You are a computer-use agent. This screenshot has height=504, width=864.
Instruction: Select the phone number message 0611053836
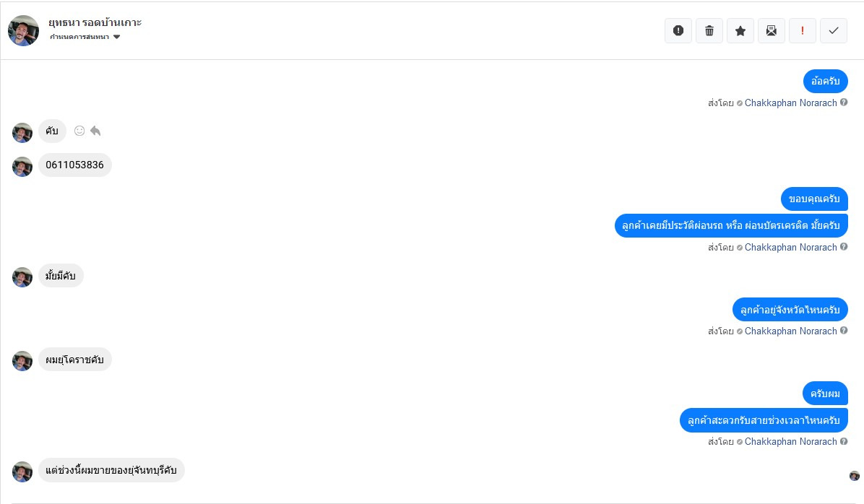coord(74,165)
